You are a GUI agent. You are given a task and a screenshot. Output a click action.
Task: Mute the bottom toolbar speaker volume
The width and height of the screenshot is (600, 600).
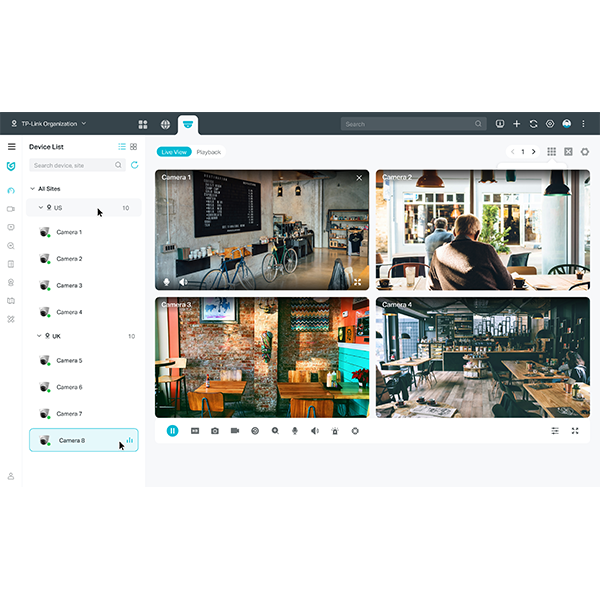coord(314,431)
